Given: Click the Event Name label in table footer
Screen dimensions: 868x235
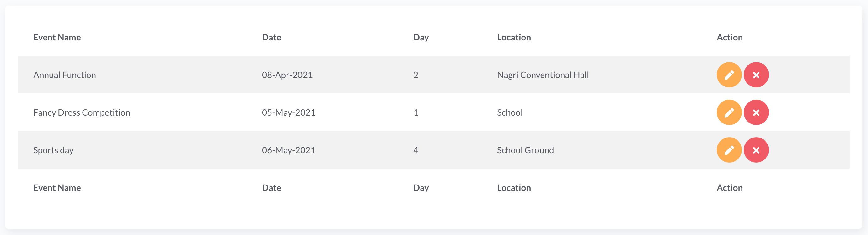Looking at the screenshot, I should 57,188.
